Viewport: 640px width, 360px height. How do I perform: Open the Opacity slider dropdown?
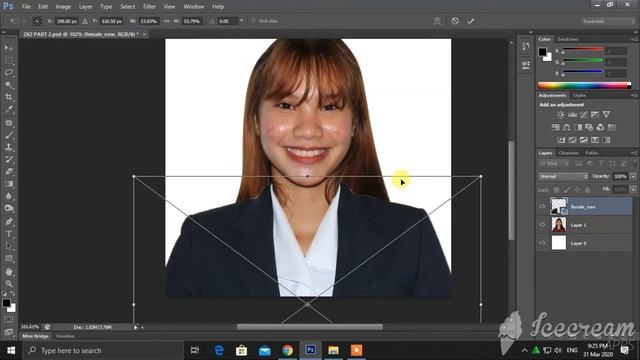(x=633, y=176)
